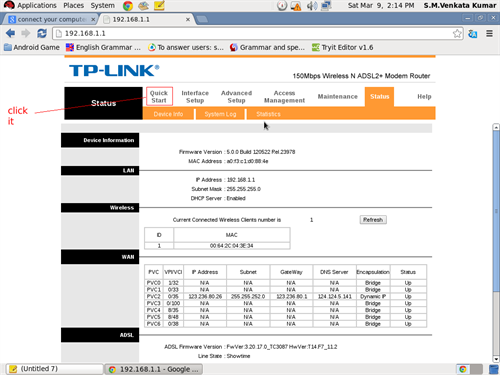Image resolution: width=500 pixels, height=375 pixels.
Task: Close the 192.168.1.1 browser tab
Action: 188,19
